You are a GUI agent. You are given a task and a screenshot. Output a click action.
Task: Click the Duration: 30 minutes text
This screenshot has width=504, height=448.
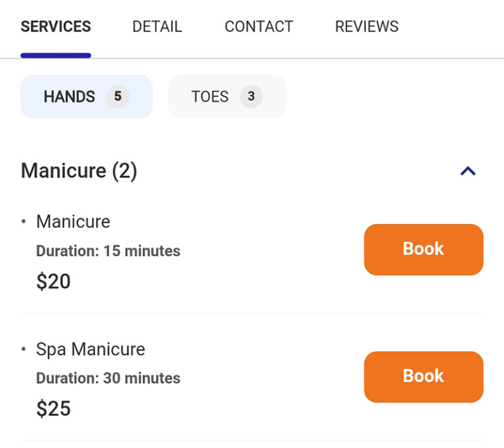(108, 378)
